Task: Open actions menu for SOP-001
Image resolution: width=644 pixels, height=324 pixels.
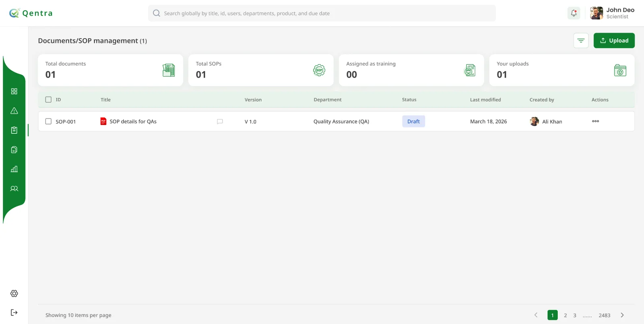Action: [x=596, y=121]
